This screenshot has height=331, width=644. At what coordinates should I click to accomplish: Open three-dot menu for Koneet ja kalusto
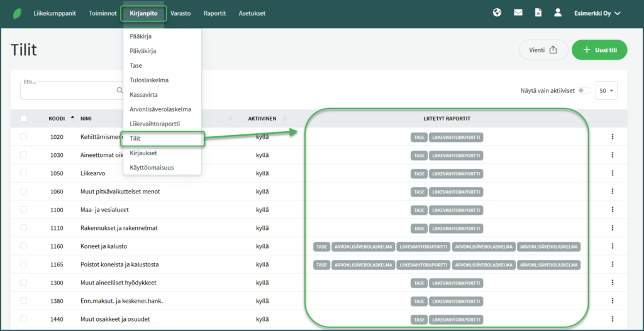(612, 246)
